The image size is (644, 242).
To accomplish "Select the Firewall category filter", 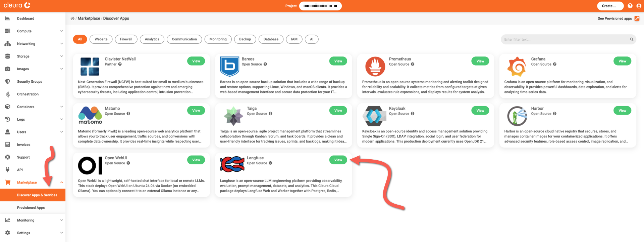I will pyautogui.click(x=126, y=39).
